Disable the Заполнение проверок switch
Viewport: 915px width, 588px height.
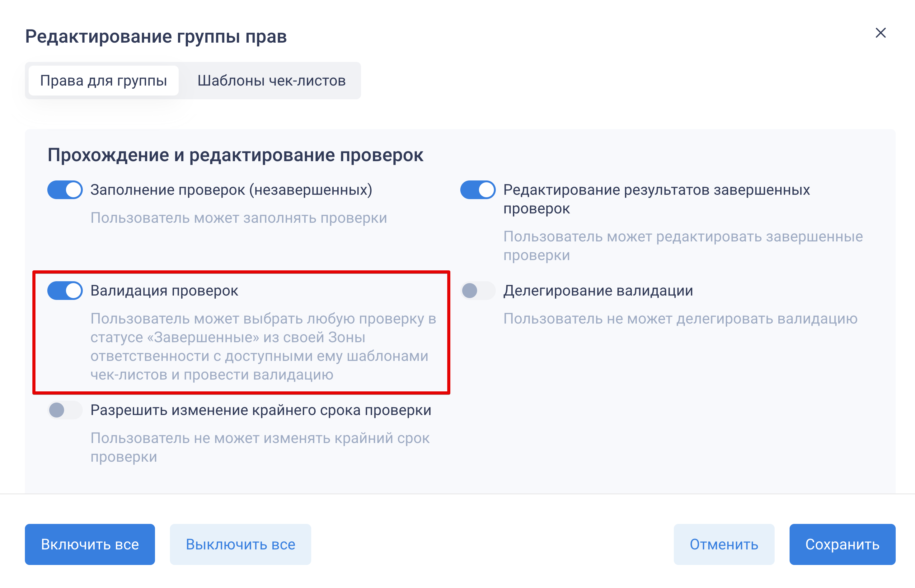[x=65, y=190]
